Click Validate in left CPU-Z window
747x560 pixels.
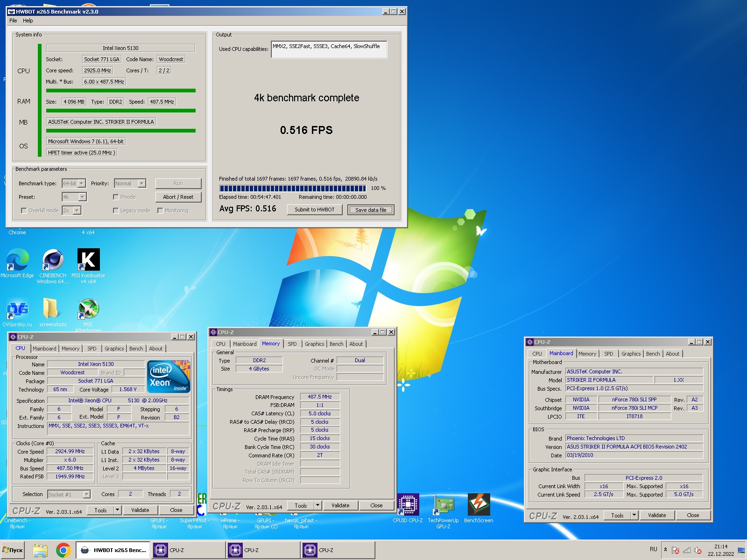click(x=140, y=510)
